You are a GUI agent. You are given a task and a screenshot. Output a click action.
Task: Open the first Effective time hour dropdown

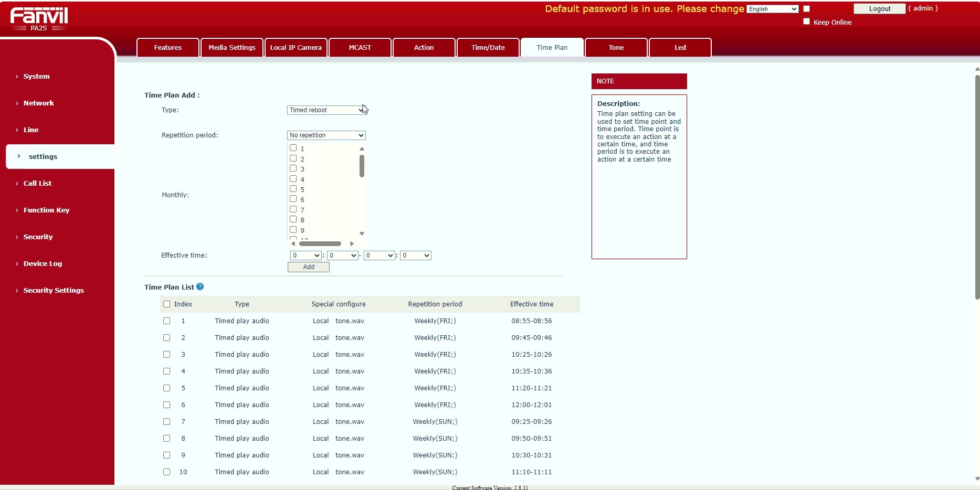pos(305,255)
